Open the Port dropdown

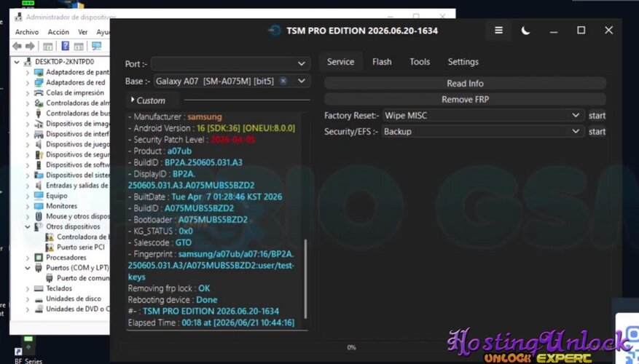(231, 63)
